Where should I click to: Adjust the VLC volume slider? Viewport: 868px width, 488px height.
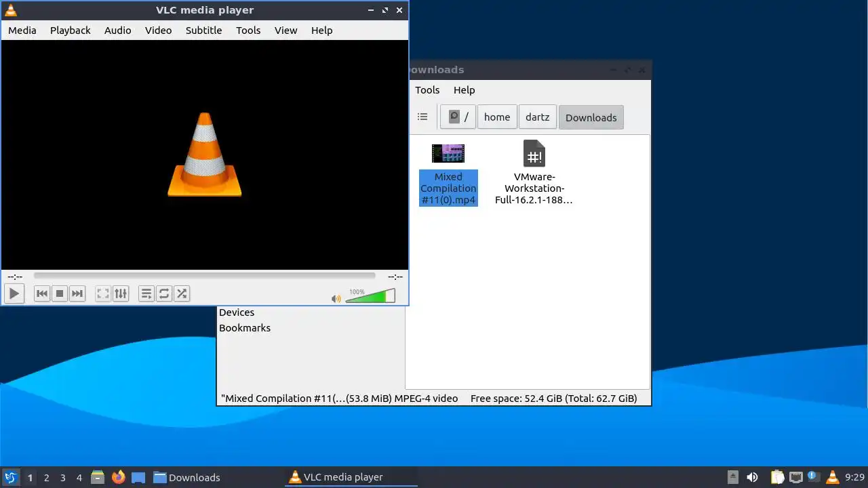tap(370, 296)
